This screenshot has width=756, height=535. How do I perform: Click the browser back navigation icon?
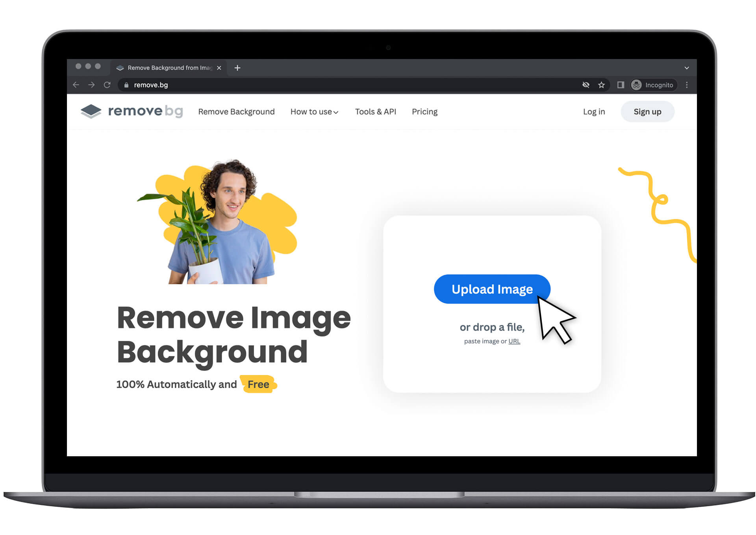(x=77, y=85)
